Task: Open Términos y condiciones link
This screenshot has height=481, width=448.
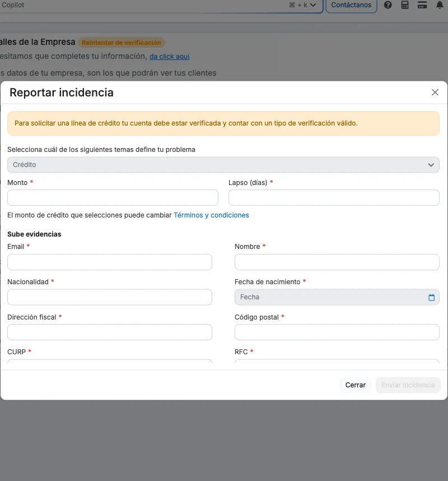Action: 211,215
